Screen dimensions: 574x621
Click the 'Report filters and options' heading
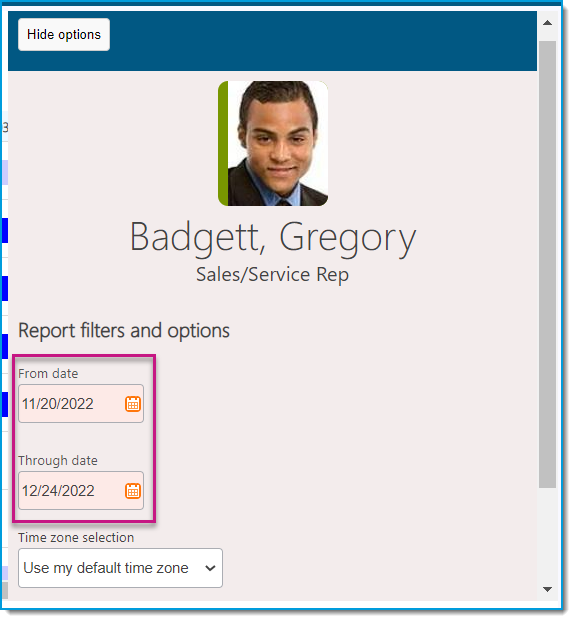(124, 330)
